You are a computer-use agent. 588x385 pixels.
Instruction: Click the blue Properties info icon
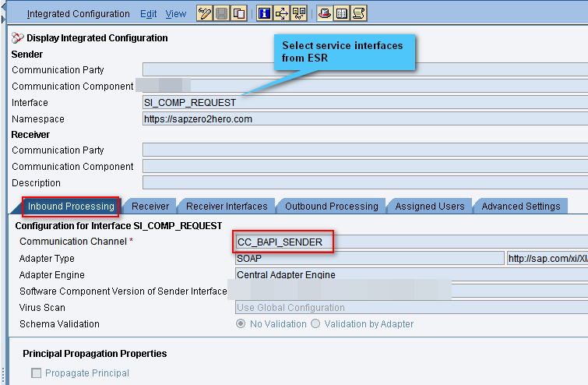pos(264,13)
